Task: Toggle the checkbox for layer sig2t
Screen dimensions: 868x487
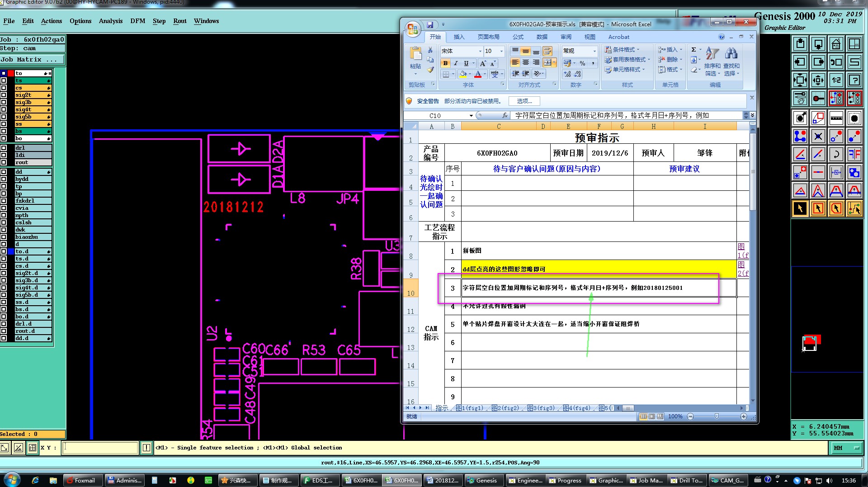Action: 4,95
